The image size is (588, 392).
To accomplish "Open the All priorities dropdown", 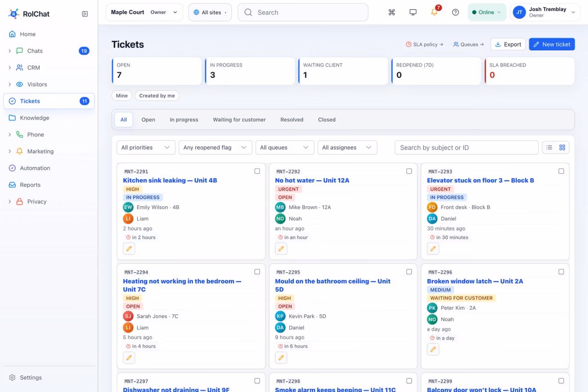I will [x=146, y=148].
